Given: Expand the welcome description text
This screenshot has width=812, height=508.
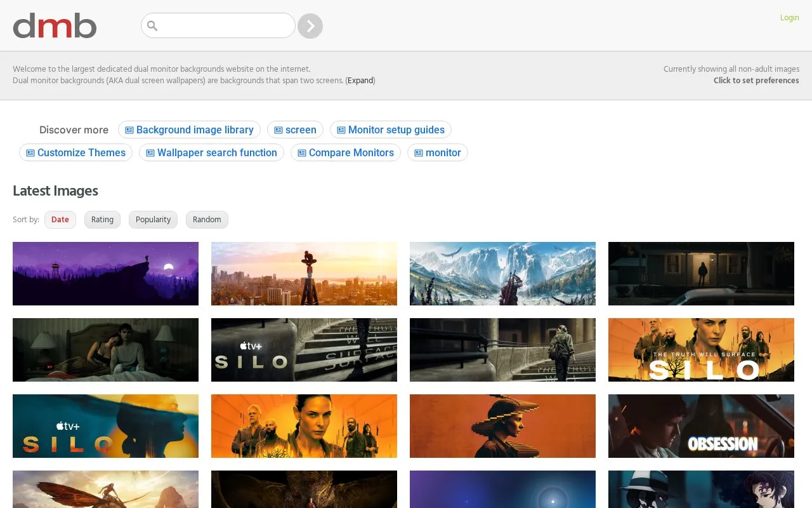Looking at the screenshot, I should tap(360, 81).
